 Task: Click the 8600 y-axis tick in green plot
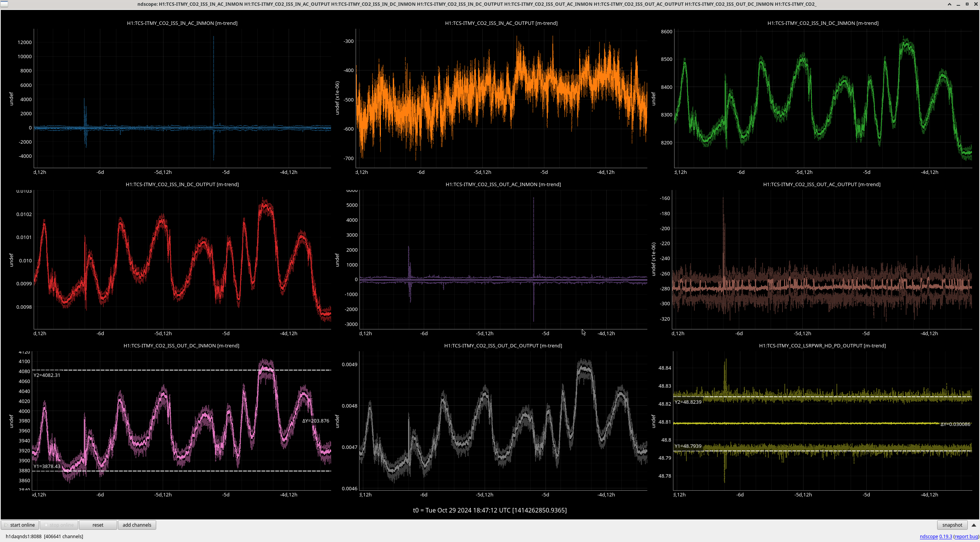666,31
